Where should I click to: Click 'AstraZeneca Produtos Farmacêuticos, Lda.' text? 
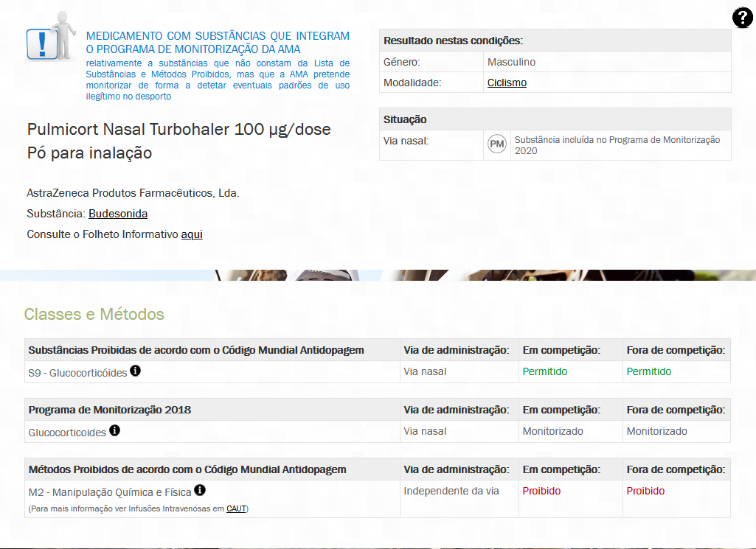(133, 193)
